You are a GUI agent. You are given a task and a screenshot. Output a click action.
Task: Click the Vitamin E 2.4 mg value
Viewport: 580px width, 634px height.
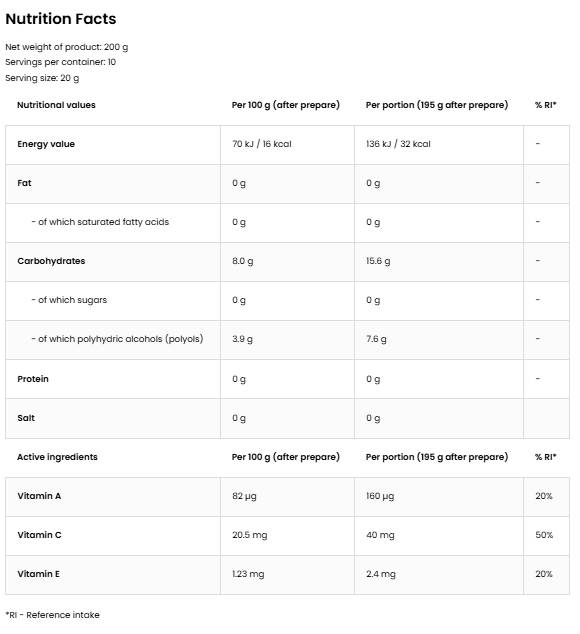click(381, 574)
